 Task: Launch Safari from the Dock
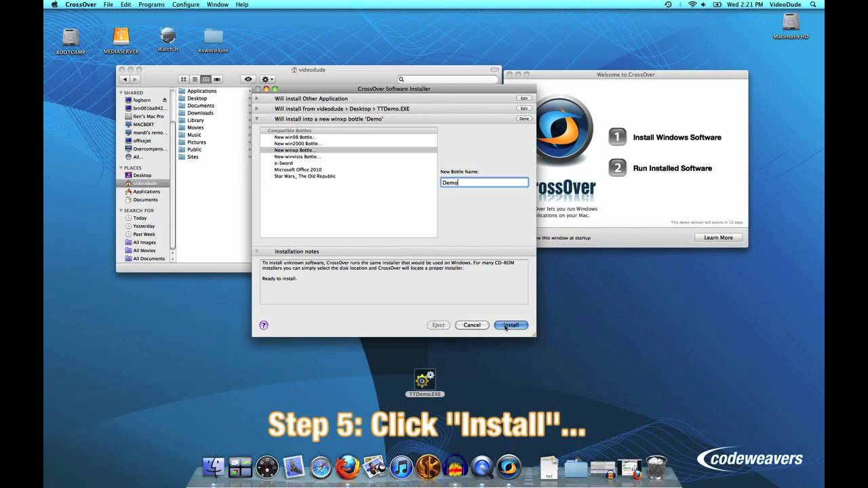coord(321,466)
